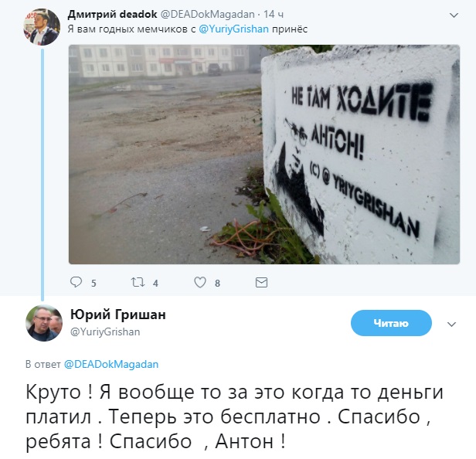
Task: Open Дмитрий deadok's profile avatar
Action: point(42,27)
